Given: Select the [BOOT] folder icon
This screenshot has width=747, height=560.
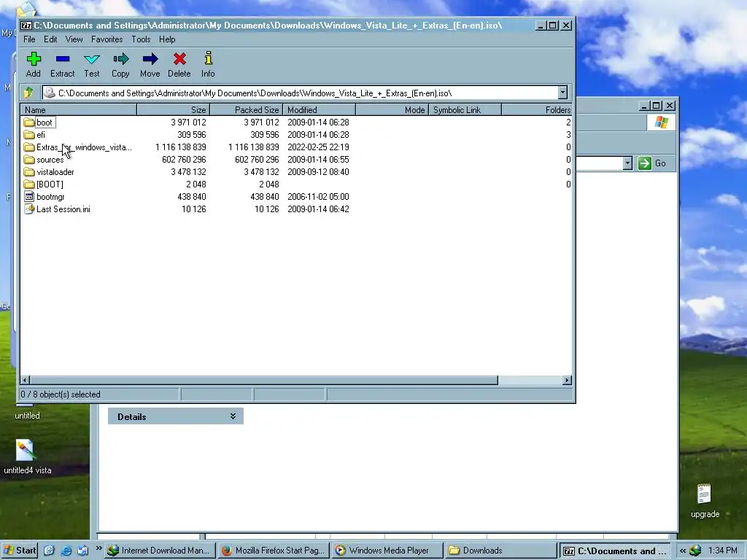Looking at the screenshot, I should coord(29,184).
